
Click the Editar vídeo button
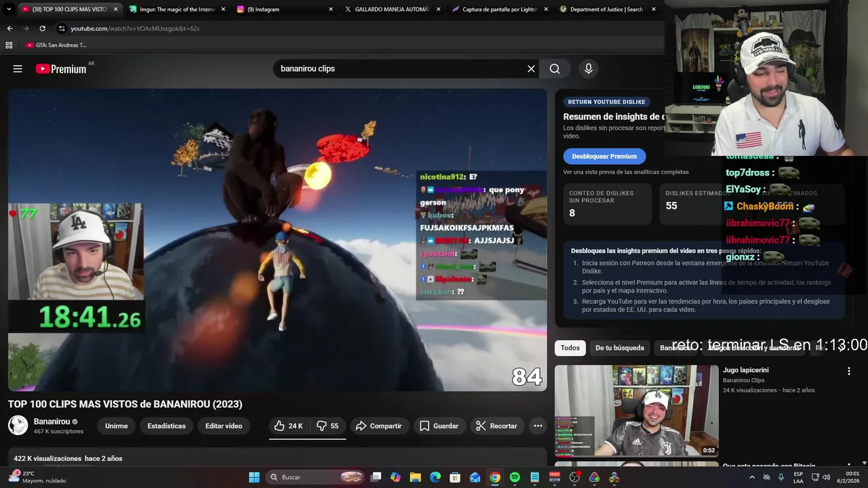[224, 426]
